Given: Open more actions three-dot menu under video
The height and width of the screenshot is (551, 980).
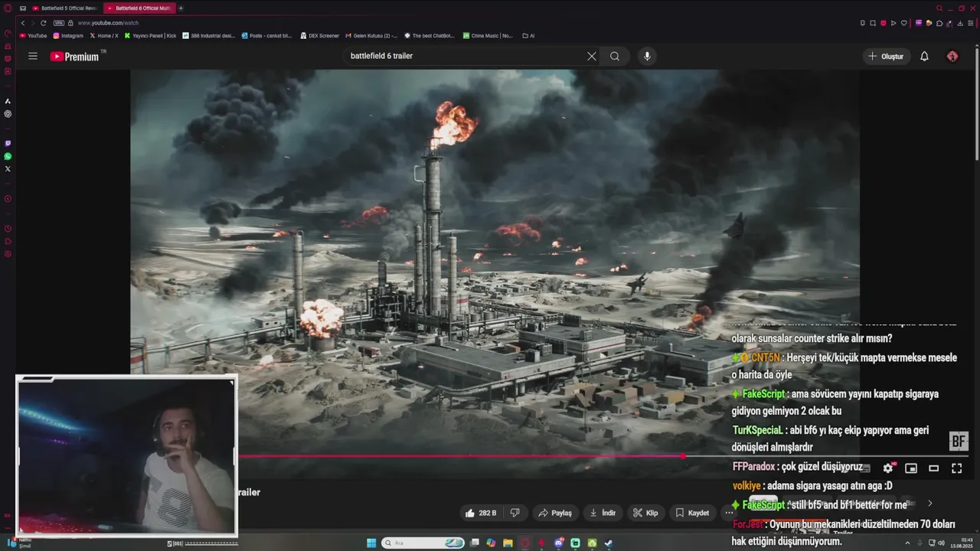Looking at the screenshot, I should point(729,513).
